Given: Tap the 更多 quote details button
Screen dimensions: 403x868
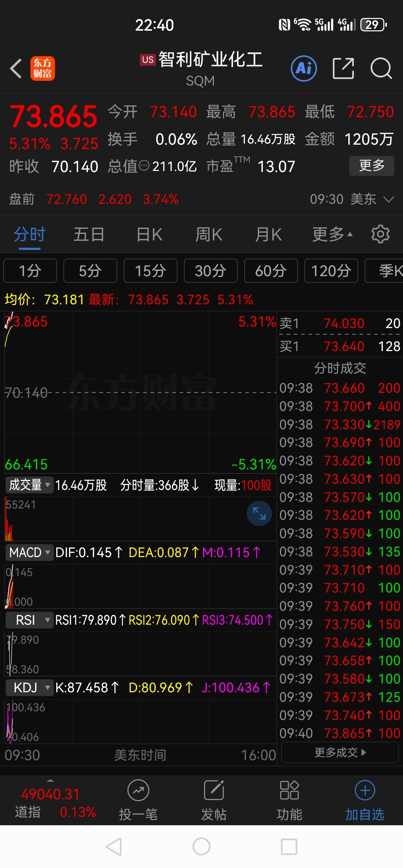Looking at the screenshot, I should point(372,165).
